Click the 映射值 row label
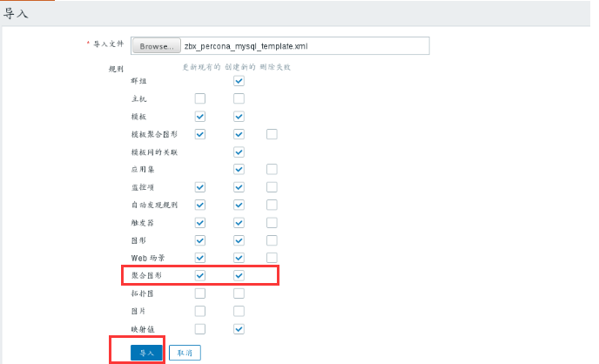Image resolution: width=599 pixels, height=364 pixels. click(143, 329)
